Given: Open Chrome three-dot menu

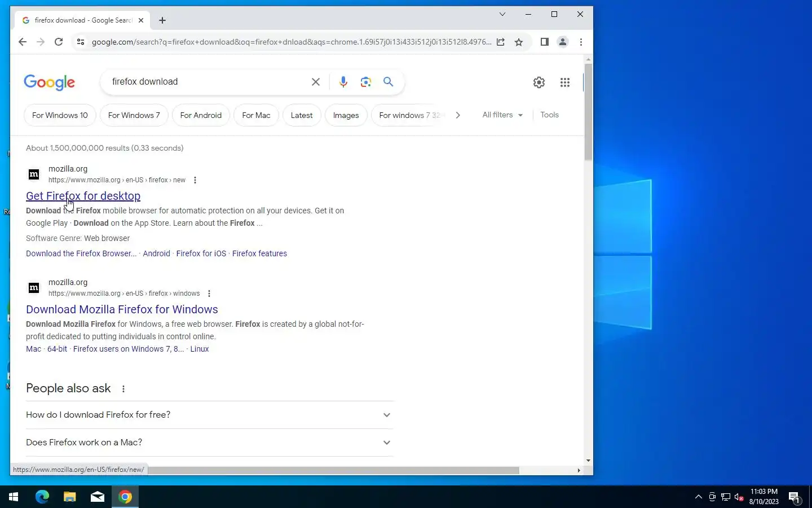Looking at the screenshot, I should click(x=581, y=42).
